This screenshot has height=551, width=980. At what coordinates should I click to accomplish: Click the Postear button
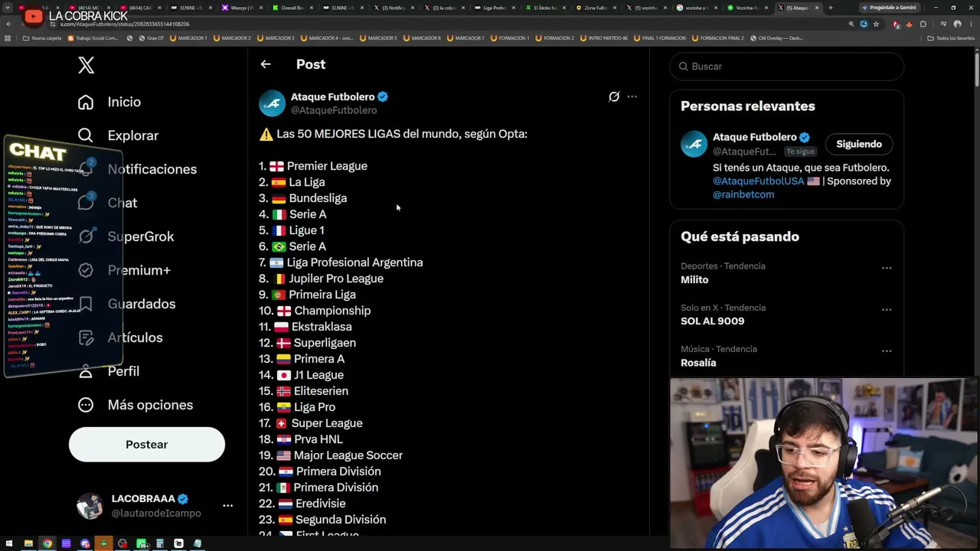tap(147, 445)
